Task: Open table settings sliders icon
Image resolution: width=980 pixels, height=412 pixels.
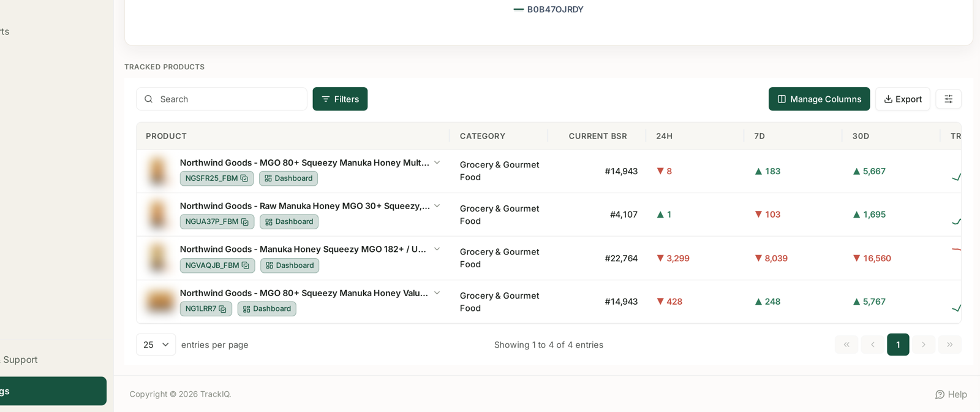Action: click(x=948, y=99)
